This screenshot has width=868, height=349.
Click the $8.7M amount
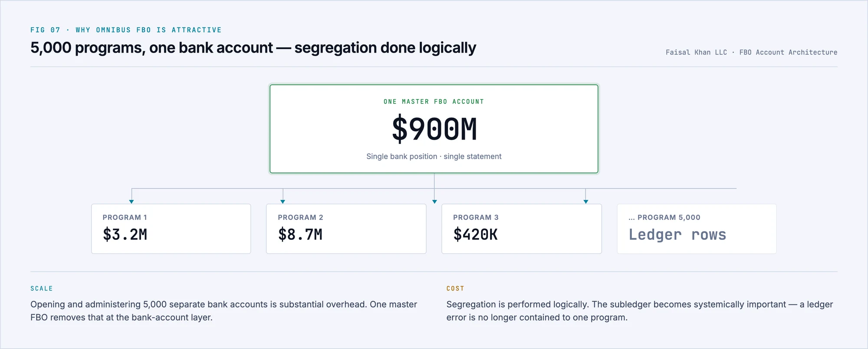[x=300, y=235]
